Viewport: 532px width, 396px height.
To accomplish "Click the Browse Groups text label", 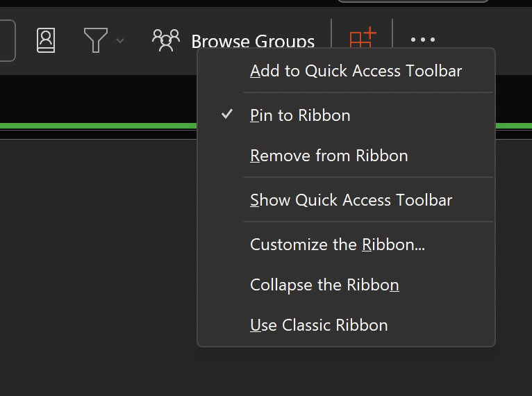I will point(253,42).
